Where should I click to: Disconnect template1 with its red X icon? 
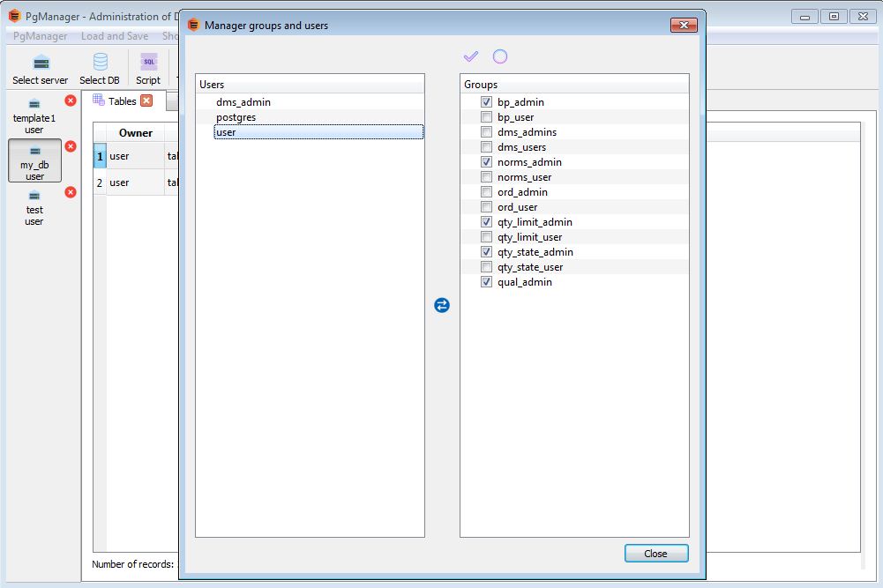(x=71, y=101)
